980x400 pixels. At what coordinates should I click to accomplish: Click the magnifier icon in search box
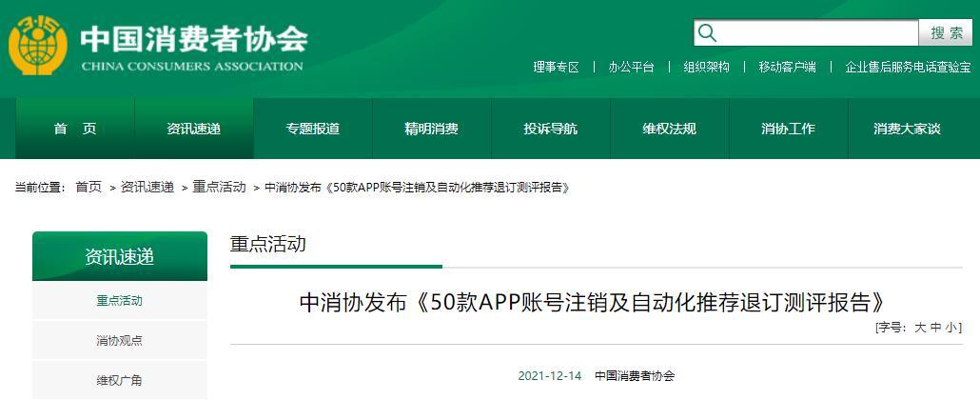pos(707,33)
